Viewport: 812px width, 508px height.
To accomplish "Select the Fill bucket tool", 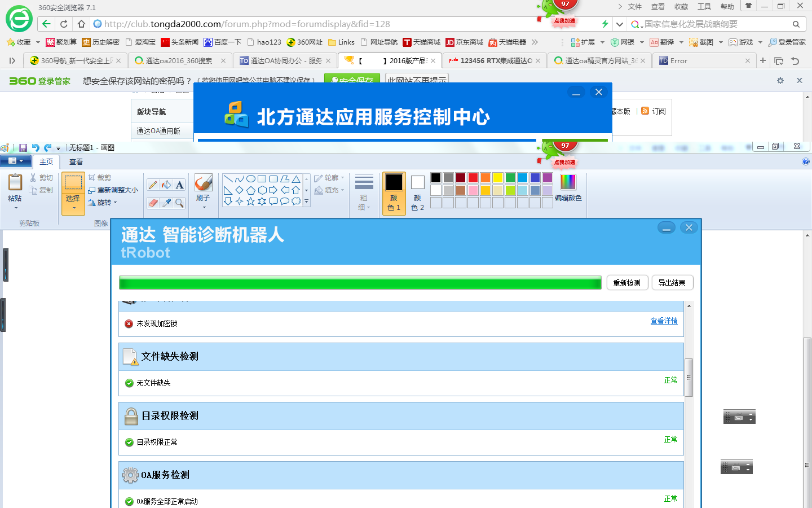I will [166, 185].
